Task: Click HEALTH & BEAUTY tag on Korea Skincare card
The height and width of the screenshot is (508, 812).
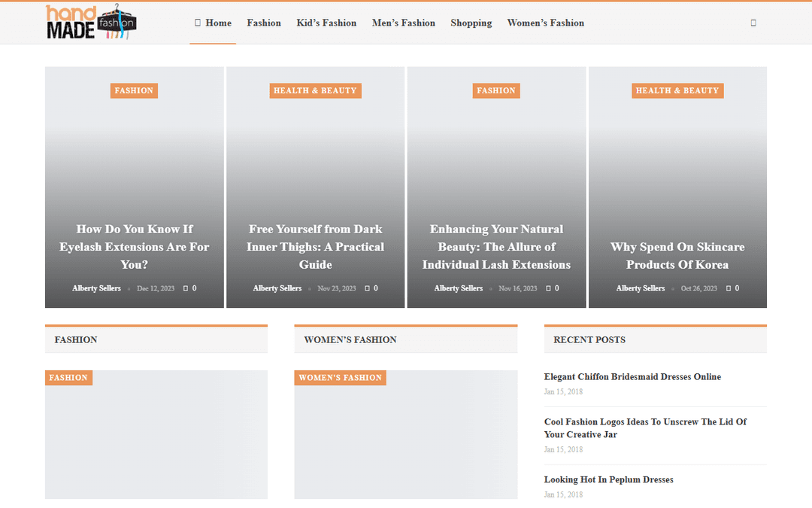Action: [x=677, y=91]
